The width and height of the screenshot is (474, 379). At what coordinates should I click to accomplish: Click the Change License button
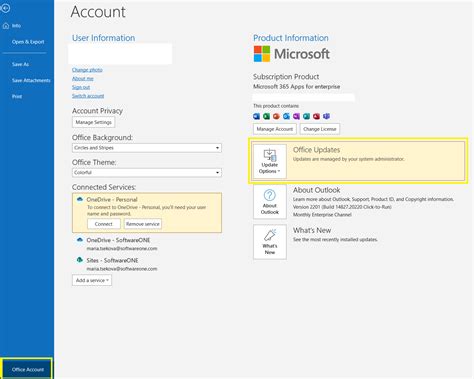320,129
